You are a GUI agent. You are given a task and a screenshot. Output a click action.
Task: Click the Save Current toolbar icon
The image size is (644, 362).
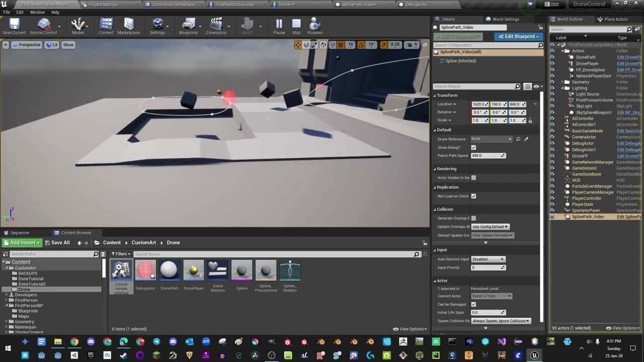click(14, 26)
